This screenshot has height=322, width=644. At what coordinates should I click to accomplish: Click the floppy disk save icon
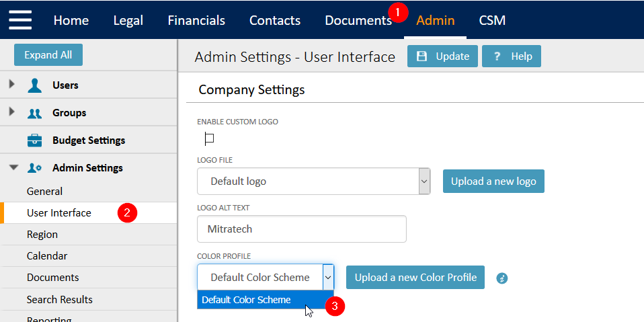tap(421, 56)
